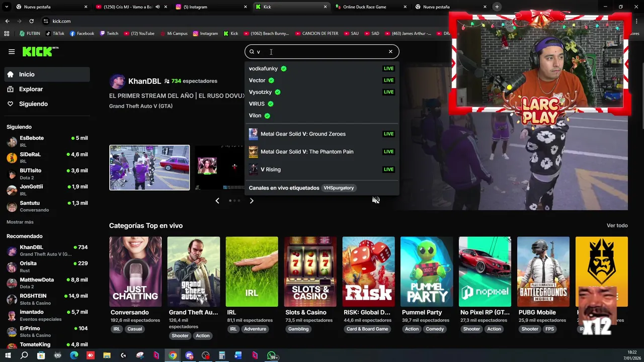This screenshot has width=644, height=362.
Task: Go to Inicio in sidebar
Action: click(47, 74)
